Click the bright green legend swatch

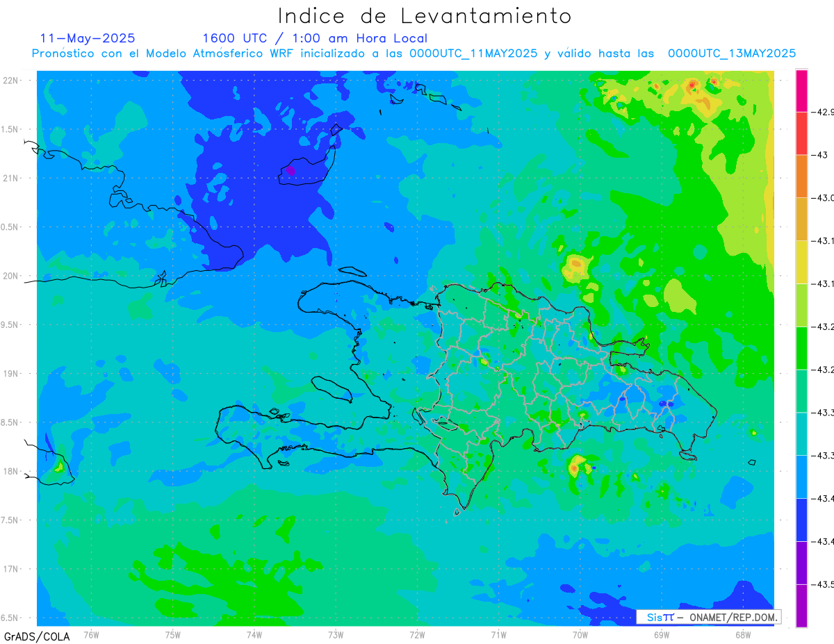(x=801, y=348)
